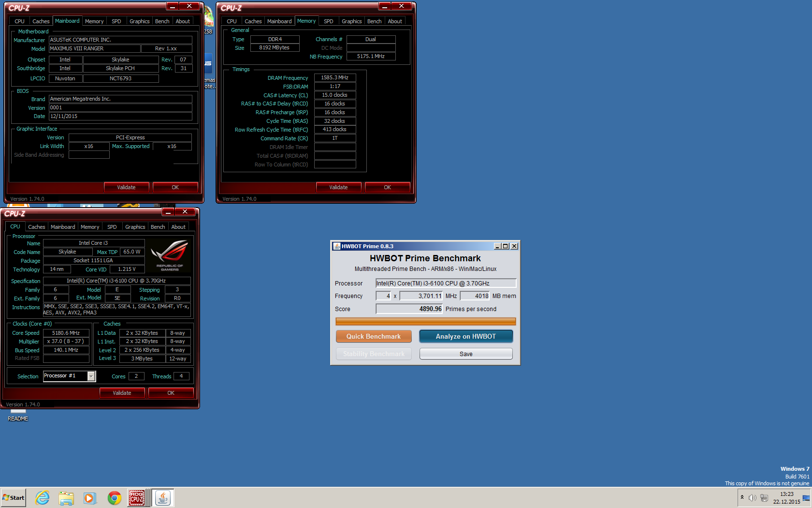Select the CAS# Latency value 15.0 clocks
Screen dimensions: 812x508
(x=335, y=95)
